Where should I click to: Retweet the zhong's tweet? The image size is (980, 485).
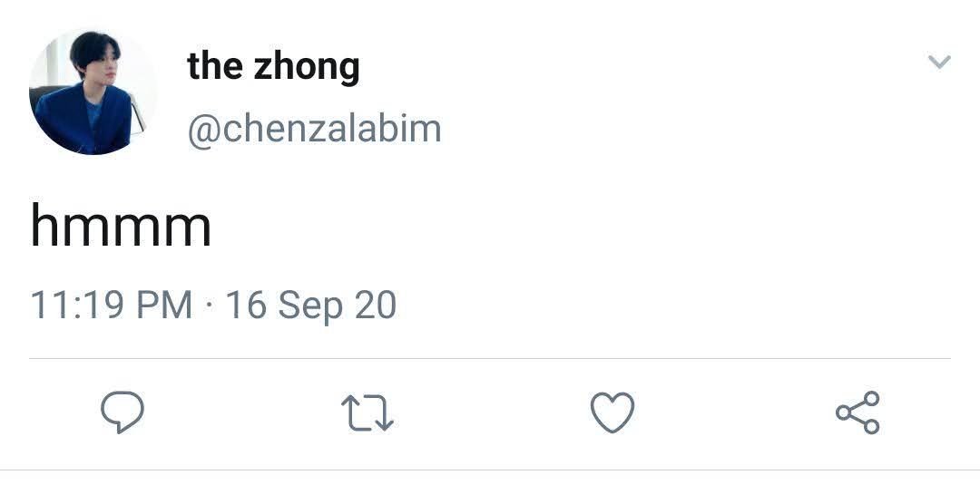click(367, 412)
